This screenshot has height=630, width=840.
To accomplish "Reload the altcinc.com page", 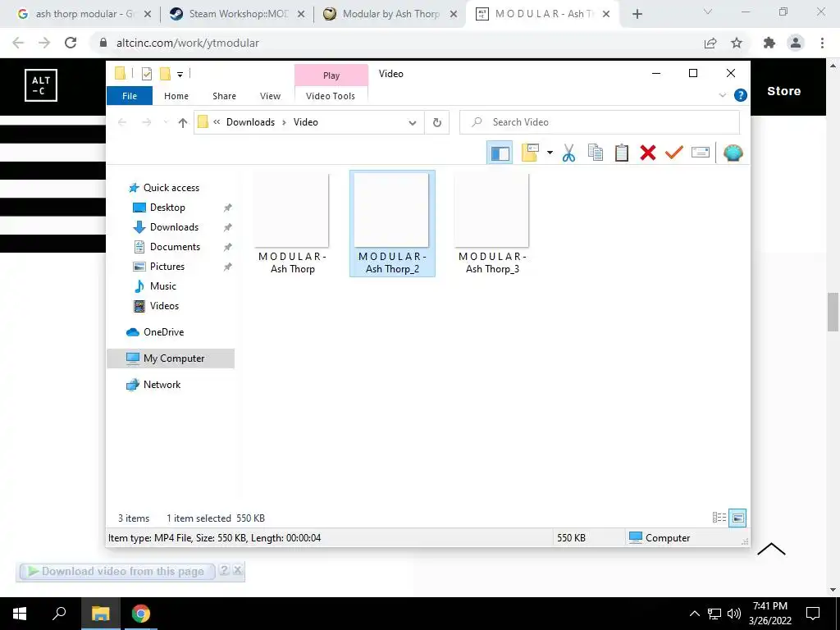I will [71, 43].
